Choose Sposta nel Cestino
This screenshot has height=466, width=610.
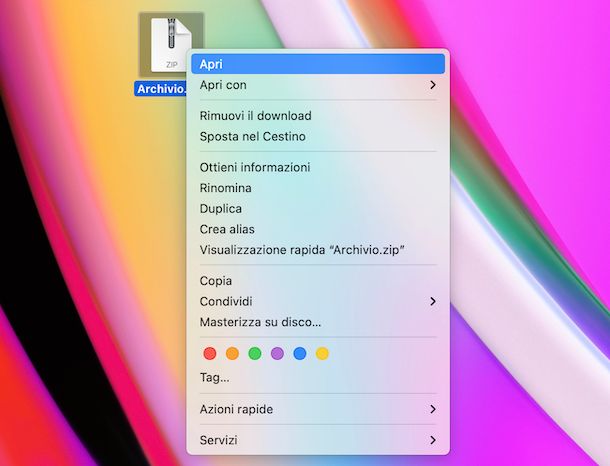coord(318,136)
